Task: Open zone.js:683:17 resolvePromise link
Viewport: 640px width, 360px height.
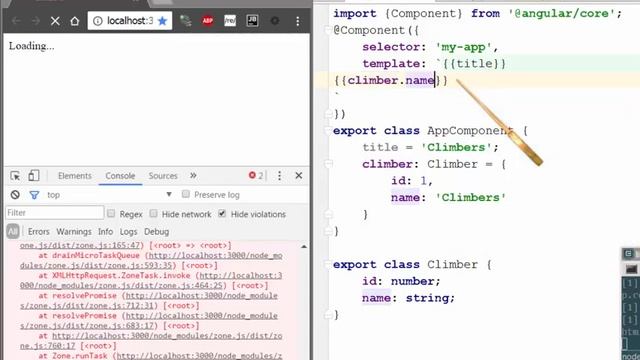Action: (149, 320)
